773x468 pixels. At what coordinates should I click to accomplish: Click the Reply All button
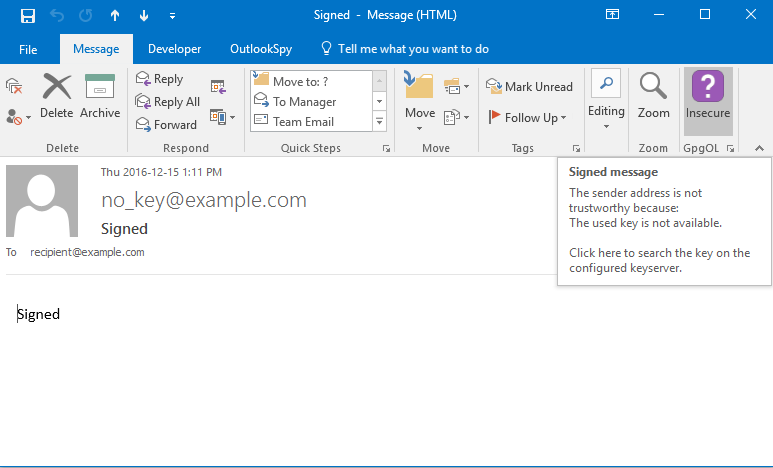(x=168, y=102)
